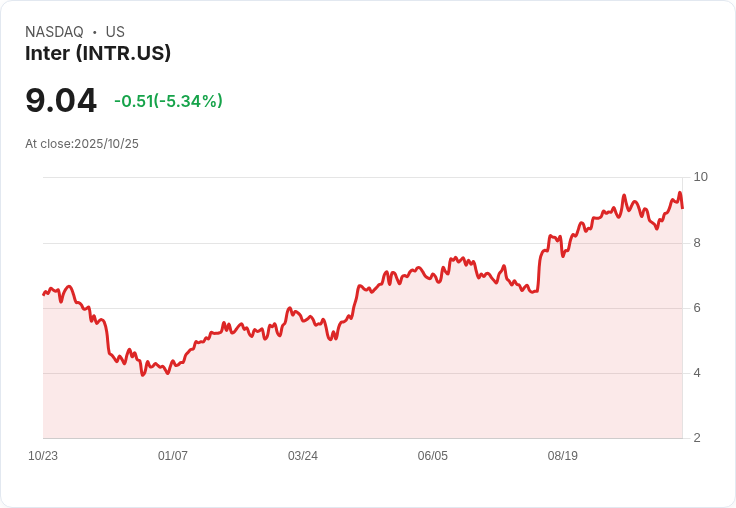Select the 10/23 date on the time axis
The height and width of the screenshot is (508, 736).
(x=43, y=456)
